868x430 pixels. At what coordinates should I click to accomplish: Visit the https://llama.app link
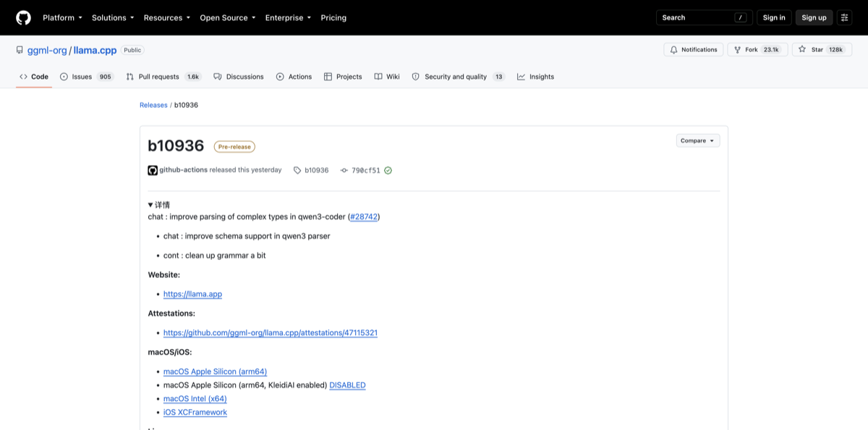pos(192,294)
